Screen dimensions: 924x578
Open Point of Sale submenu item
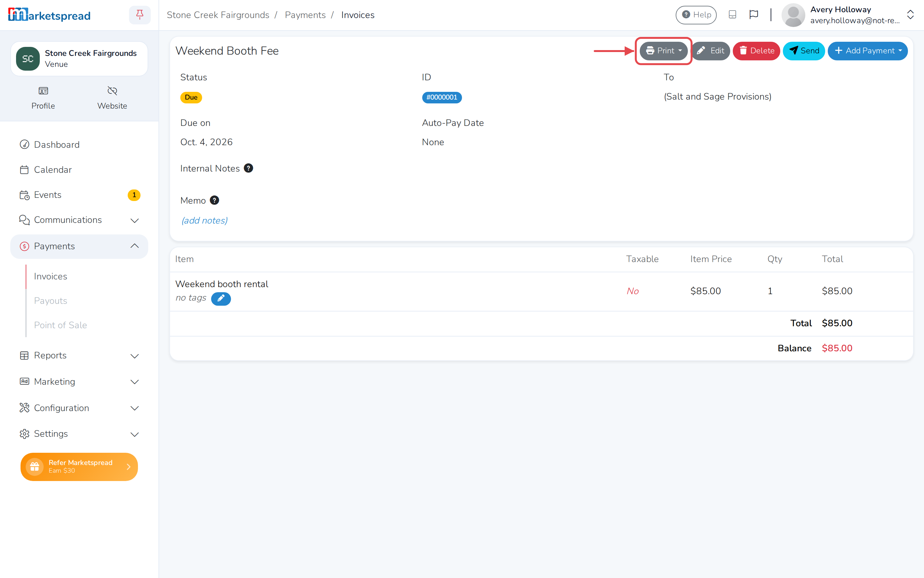(x=60, y=325)
